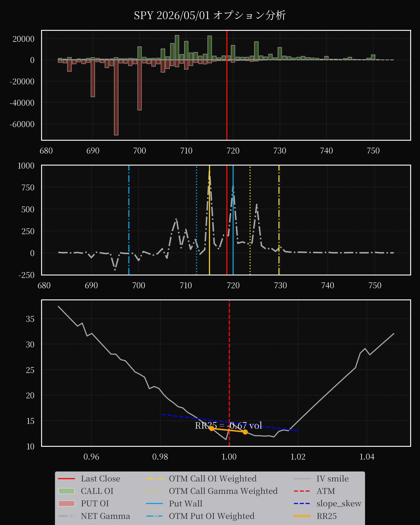
Task: Click the 'NET Gamma' legend label
Action: 105,516
